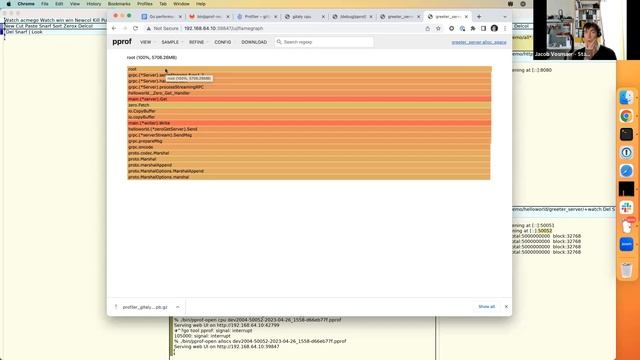Select the proto.MarshalOptions.MarshalAppend frame
640x360 pixels.
pyautogui.click(x=309, y=171)
